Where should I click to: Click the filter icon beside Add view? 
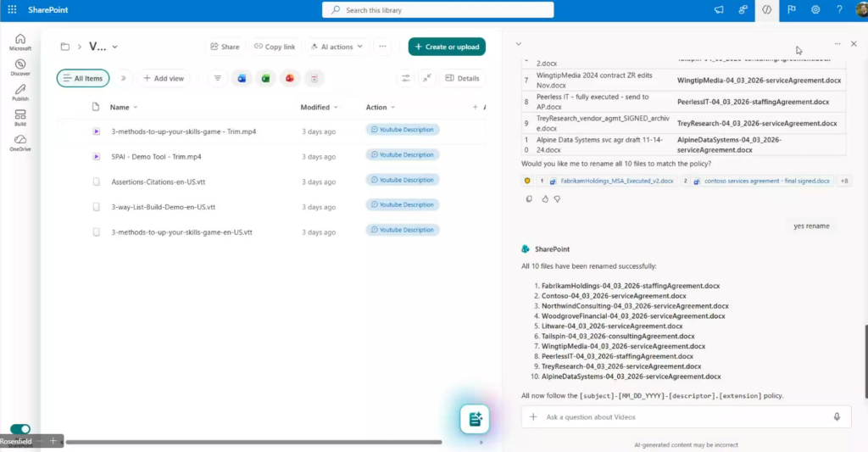point(218,78)
